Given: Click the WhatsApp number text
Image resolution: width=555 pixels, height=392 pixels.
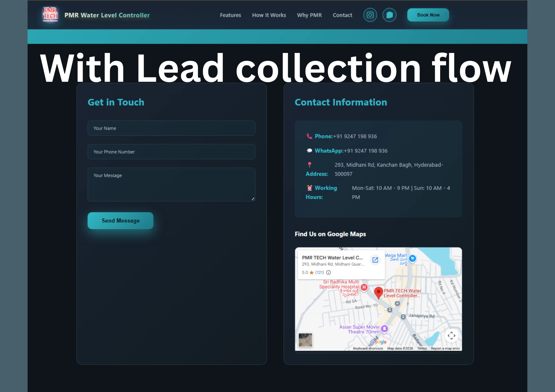Looking at the screenshot, I should click(365, 151).
